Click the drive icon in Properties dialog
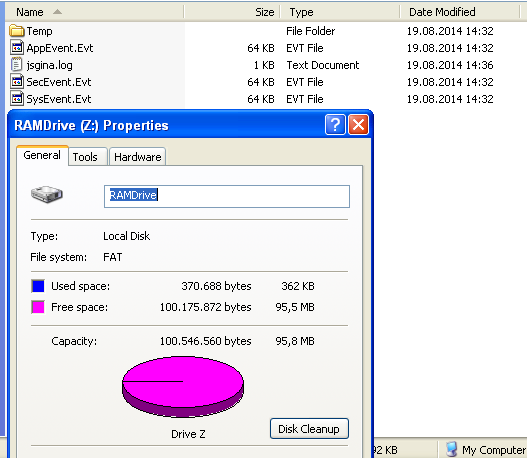This screenshot has width=527, height=458. (x=47, y=195)
